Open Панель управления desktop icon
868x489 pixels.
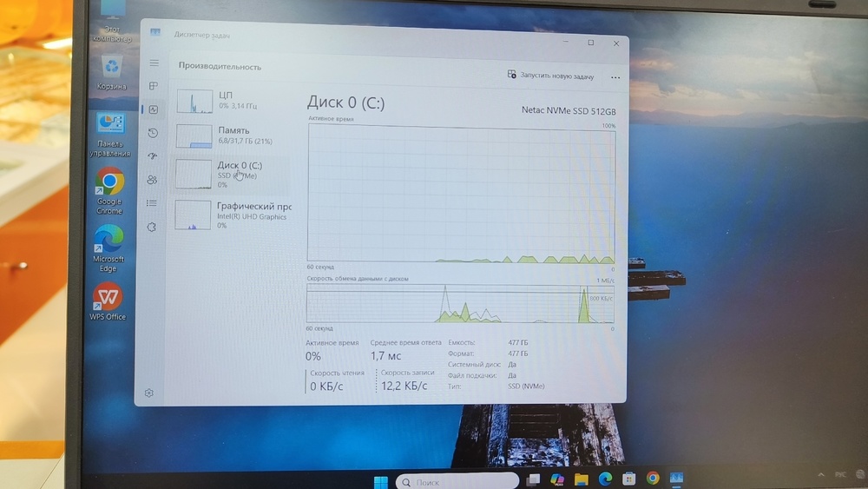click(110, 135)
